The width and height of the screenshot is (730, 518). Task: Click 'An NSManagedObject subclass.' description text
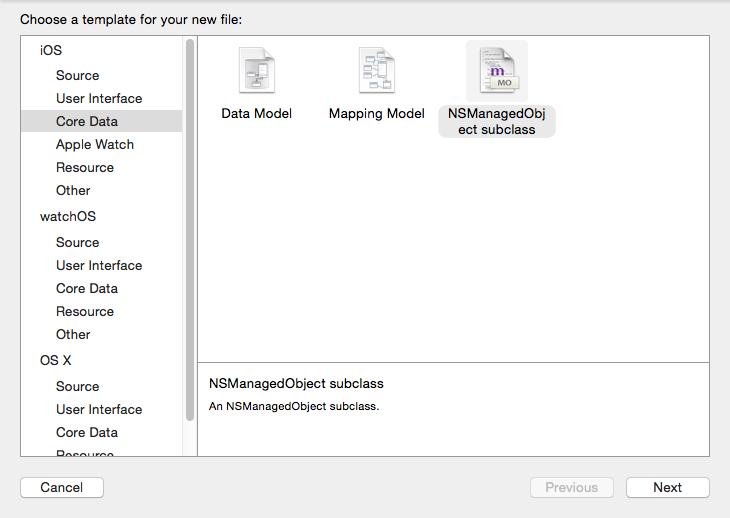coord(294,406)
